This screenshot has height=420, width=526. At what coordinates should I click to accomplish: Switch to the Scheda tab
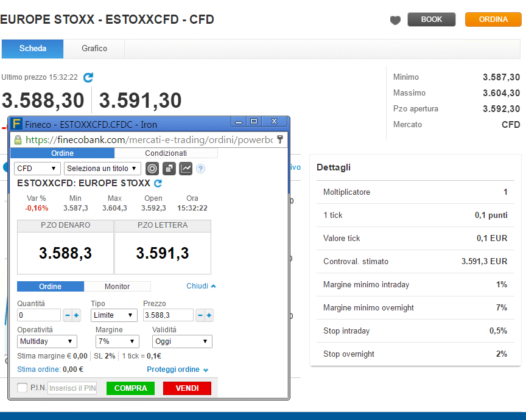32,49
